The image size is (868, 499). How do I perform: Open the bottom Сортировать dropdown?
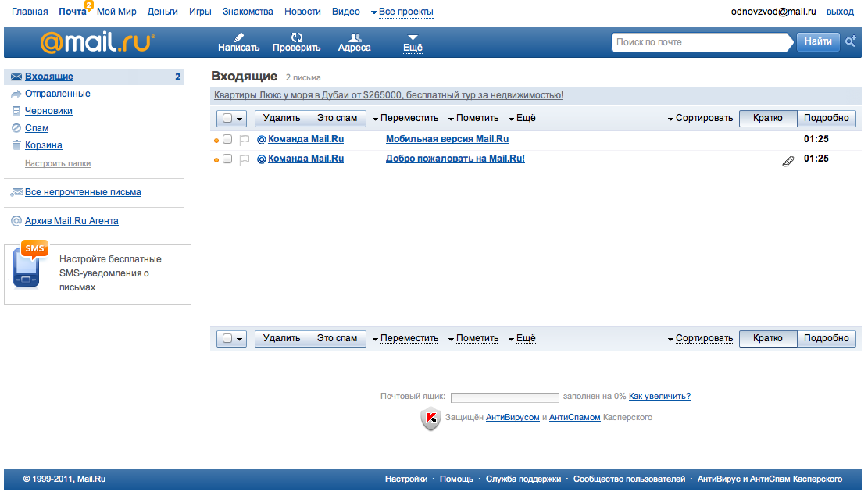[x=700, y=339]
